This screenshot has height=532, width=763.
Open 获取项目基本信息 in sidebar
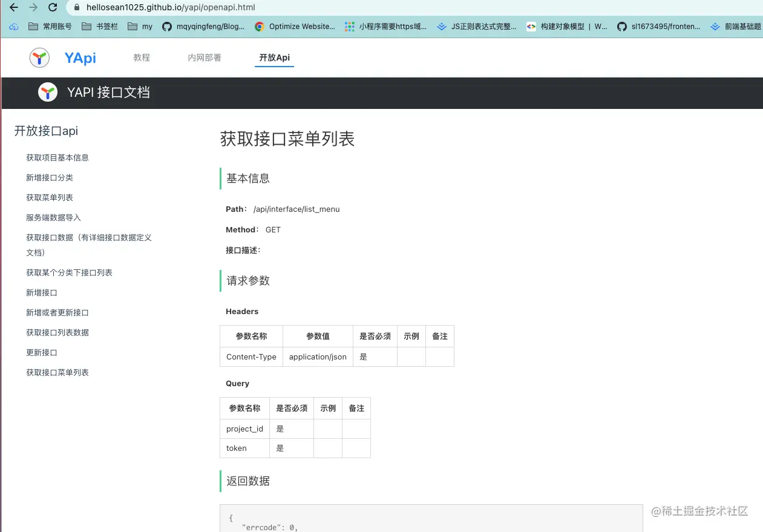click(x=57, y=157)
